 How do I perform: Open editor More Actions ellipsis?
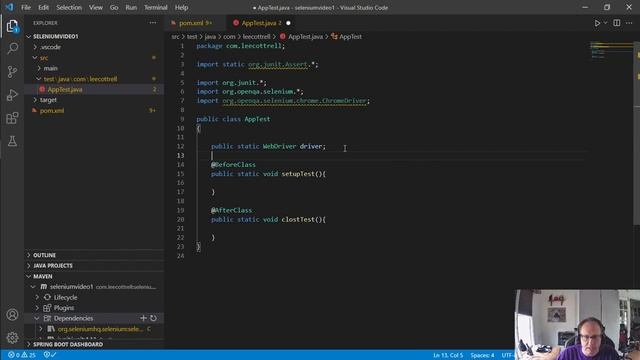629,23
